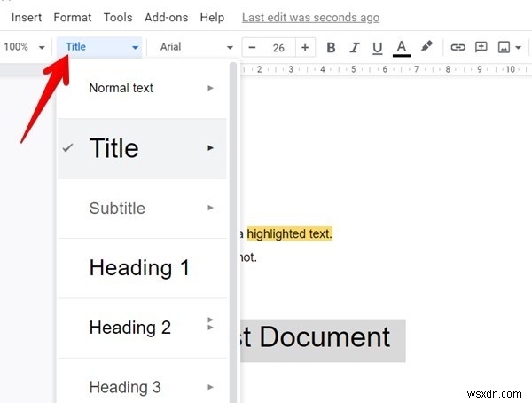The height and width of the screenshot is (403, 532).
Task: Click the 'Document' title text
Action: pos(325,337)
